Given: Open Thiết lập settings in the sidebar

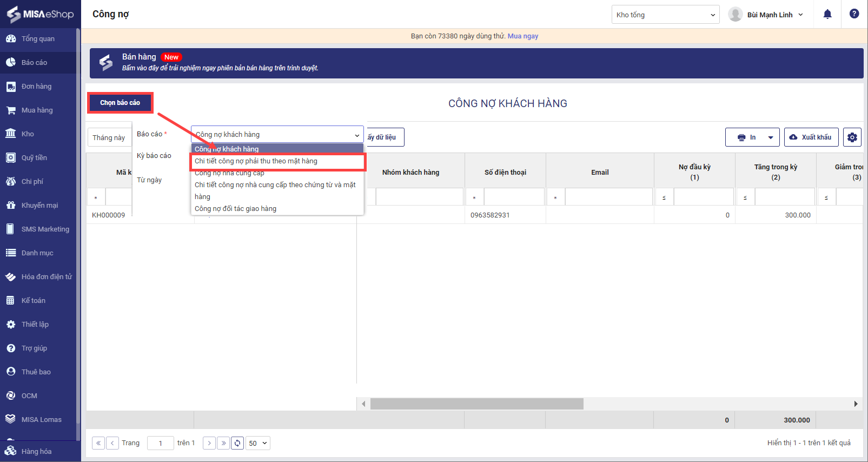Looking at the screenshot, I should point(38,325).
